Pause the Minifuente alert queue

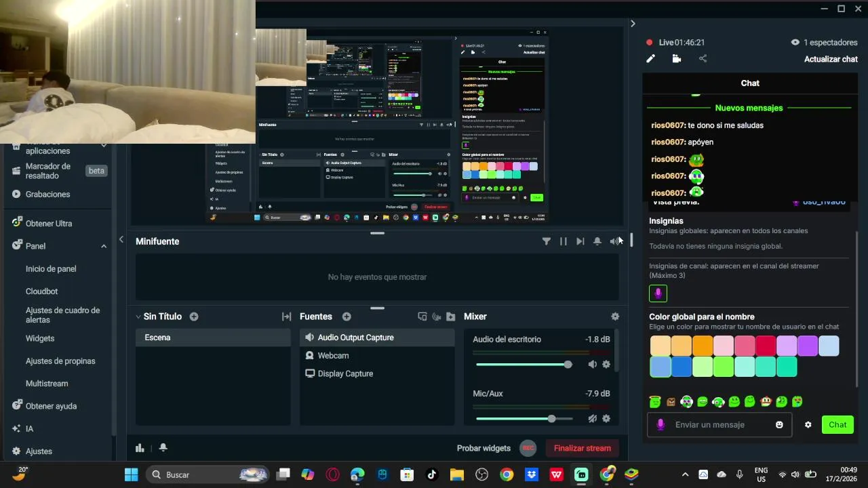click(x=564, y=241)
